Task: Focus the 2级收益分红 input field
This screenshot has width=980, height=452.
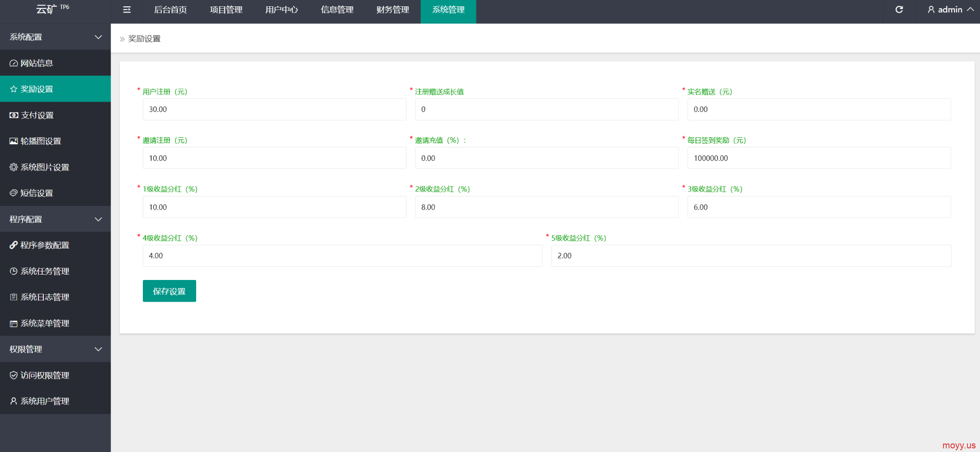Action: (547, 207)
